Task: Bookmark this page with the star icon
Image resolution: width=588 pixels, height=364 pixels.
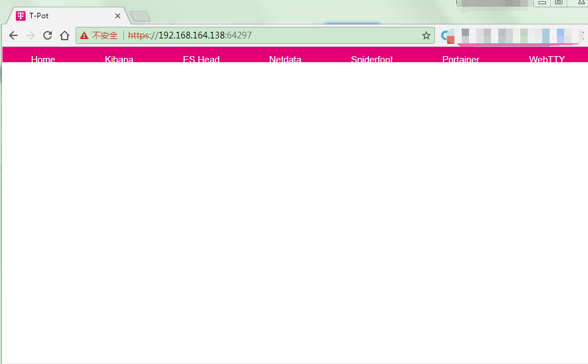Action: coord(426,35)
